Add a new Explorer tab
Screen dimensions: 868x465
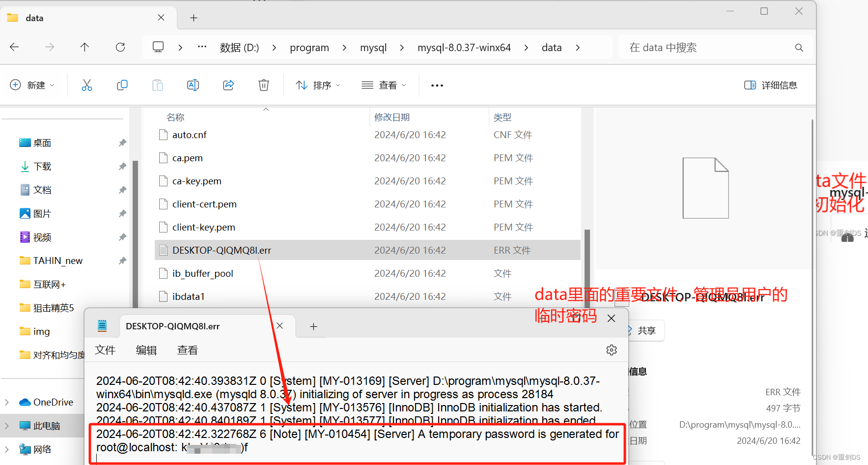194,18
